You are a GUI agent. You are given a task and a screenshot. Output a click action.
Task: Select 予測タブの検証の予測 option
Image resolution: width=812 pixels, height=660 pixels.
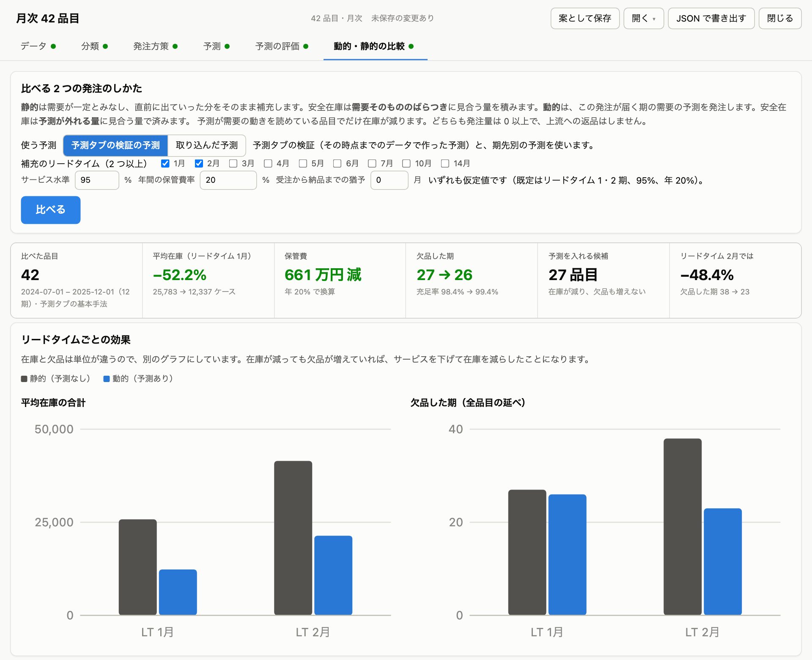click(x=115, y=146)
